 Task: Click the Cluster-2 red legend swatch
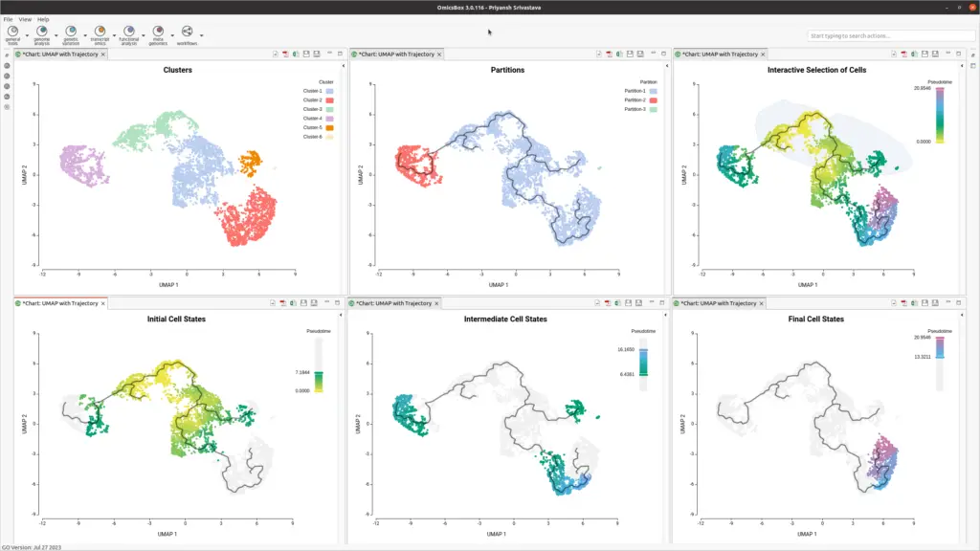point(329,99)
